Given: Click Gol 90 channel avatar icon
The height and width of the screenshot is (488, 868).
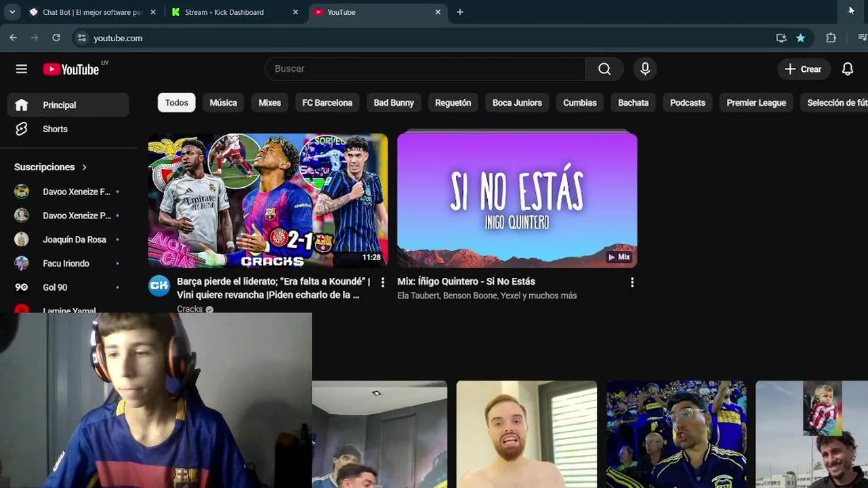Looking at the screenshot, I should pos(22,287).
